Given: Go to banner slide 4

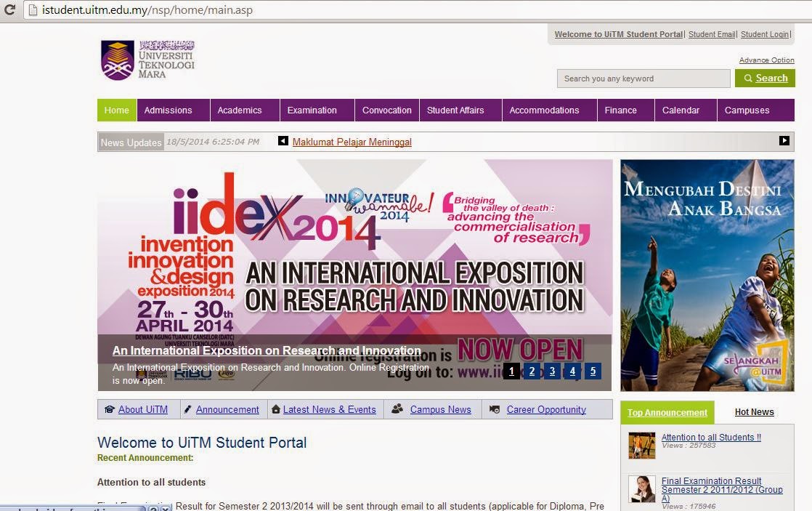Looking at the screenshot, I should point(572,371).
